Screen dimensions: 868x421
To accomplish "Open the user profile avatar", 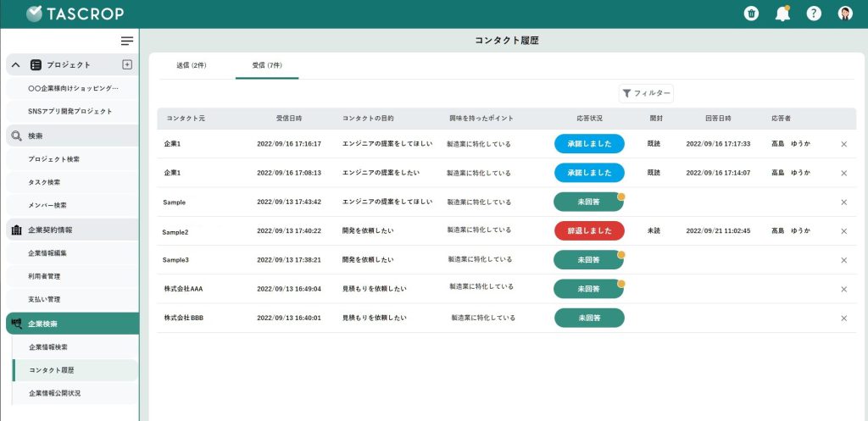I will pos(845,14).
